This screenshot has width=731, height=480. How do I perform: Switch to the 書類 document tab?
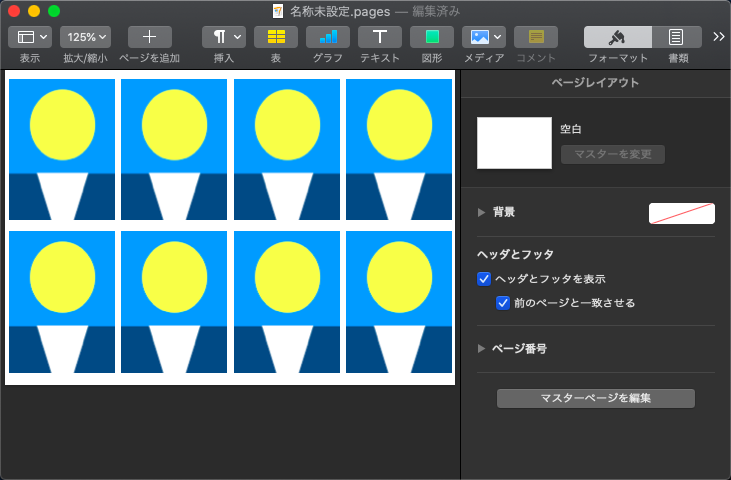677,37
